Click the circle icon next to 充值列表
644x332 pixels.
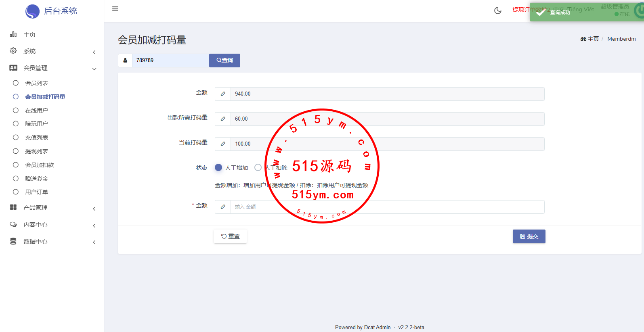click(x=16, y=137)
